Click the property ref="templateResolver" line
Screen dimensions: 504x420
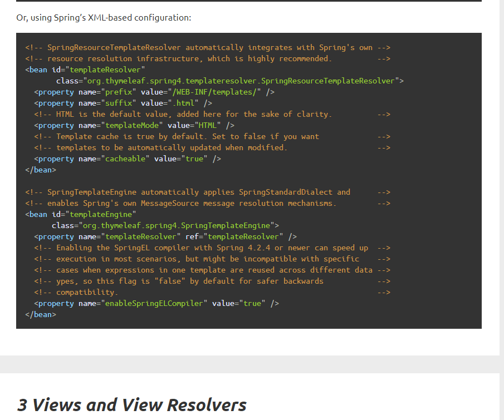pyautogui.click(x=165, y=236)
